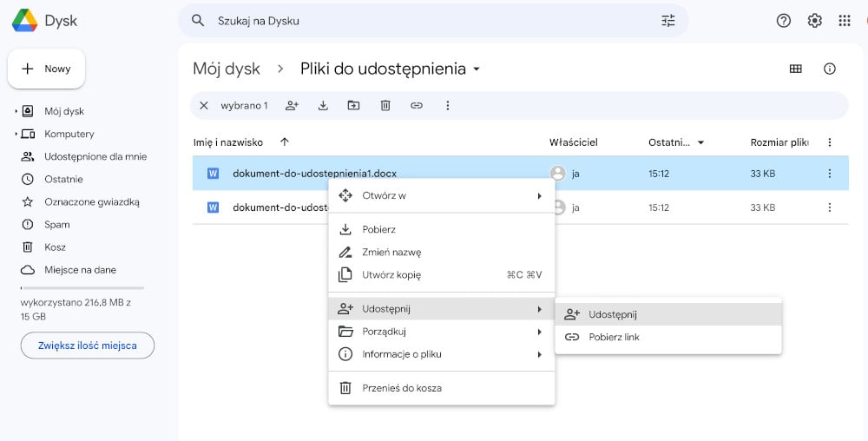Expand Informacje o pliku submenu arrow
Screen dimensions: 868x441
click(539, 354)
